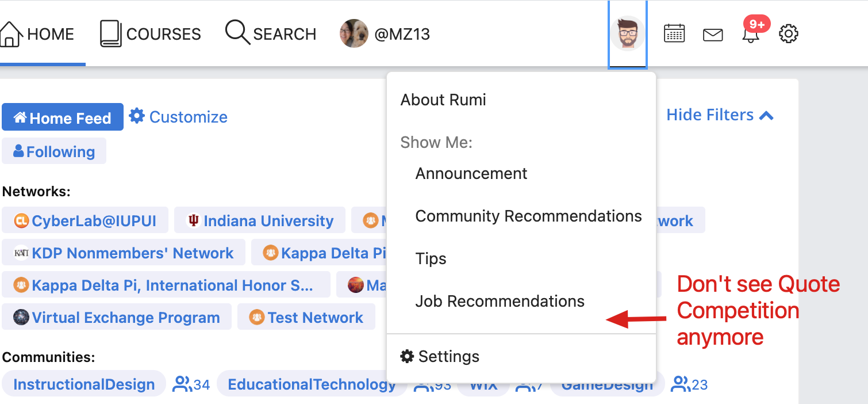Image resolution: width=868 pixels, height=404 pixels.
Task: Click the SEARCH magnifier icon
Action: [237, 32]
